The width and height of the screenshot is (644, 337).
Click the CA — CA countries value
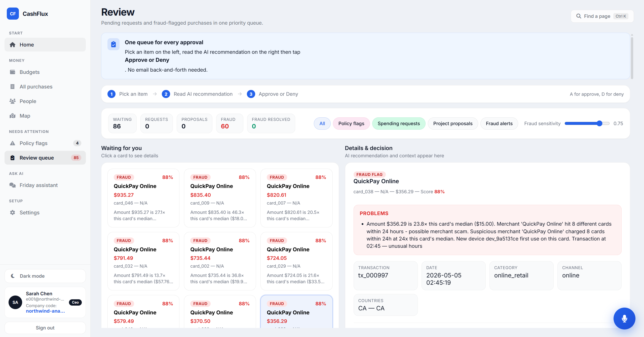point(371,308)
